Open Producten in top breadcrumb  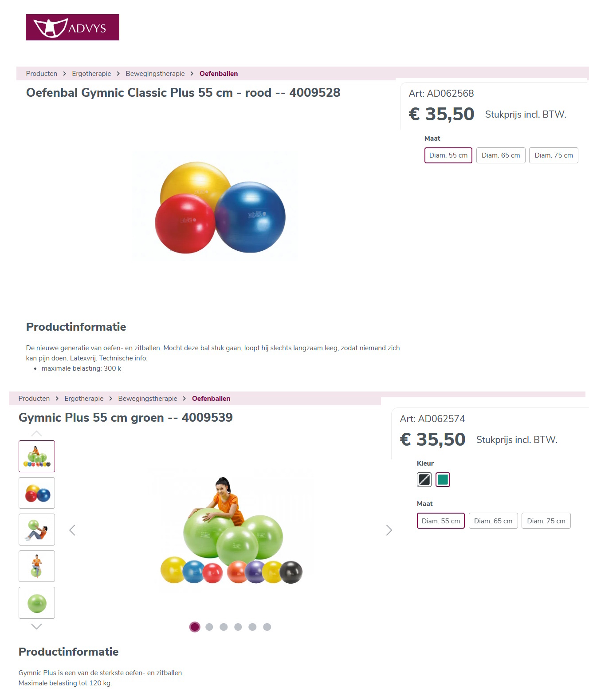coord(42,74)
